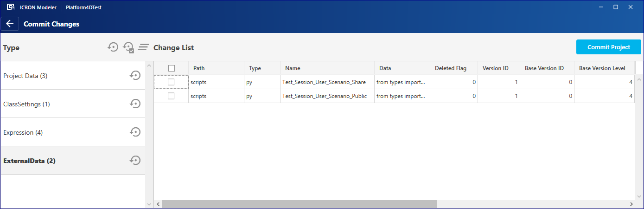
Task: Click the Commit Project button
Action: pyautogui.click(x=609, y=47)
